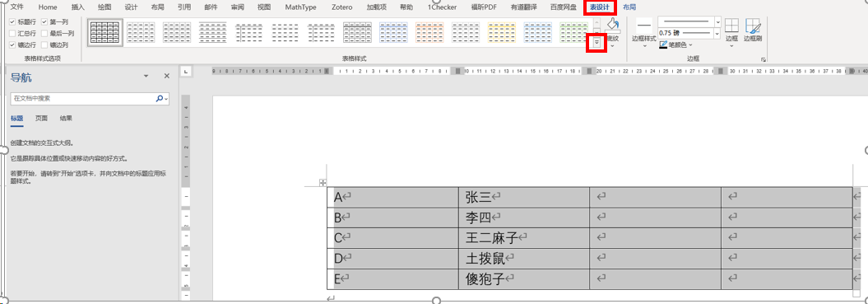Click the Shading paint bucket icon

(x=612, y=25)
